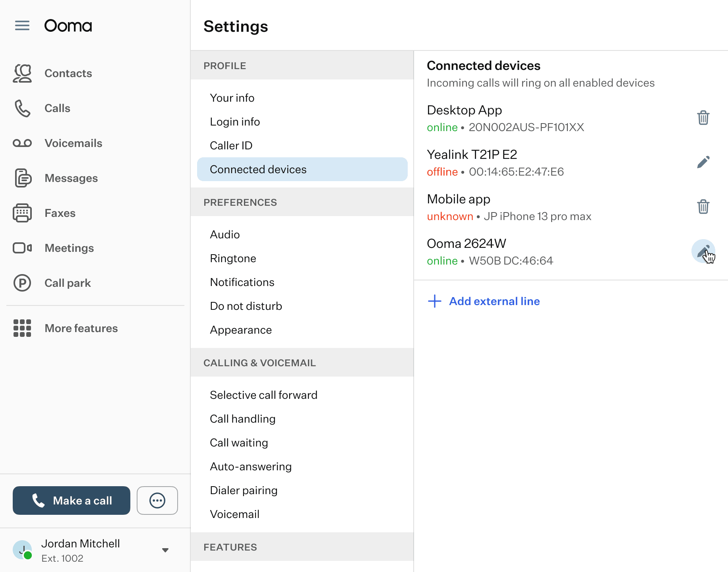Select Ringtone in preferences

pyautogui.click(x=233, y=258)
